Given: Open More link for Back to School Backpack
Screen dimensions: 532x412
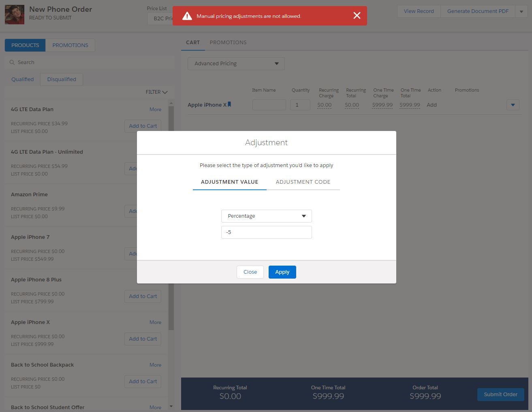Looking at the screenshot, I should click(x=155, y=365).
